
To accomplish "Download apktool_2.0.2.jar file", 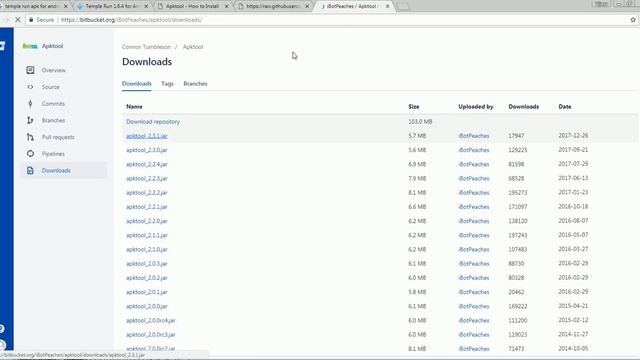I will click(x=147, y=278).
